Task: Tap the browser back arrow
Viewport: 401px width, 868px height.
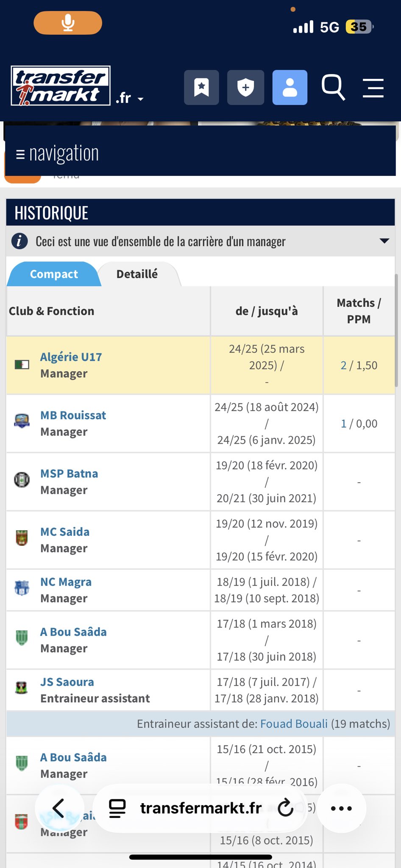Action: pyautogui.click(x=58, y=808)
